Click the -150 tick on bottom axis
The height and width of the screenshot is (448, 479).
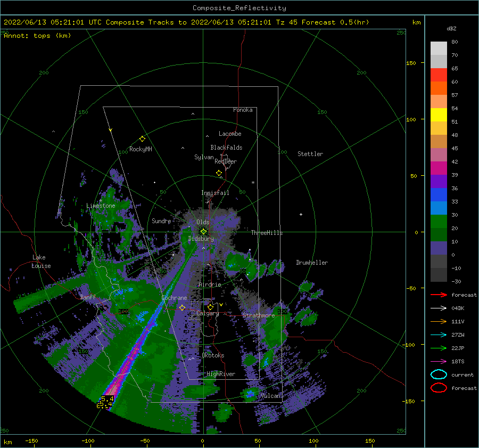pos(31,441)
